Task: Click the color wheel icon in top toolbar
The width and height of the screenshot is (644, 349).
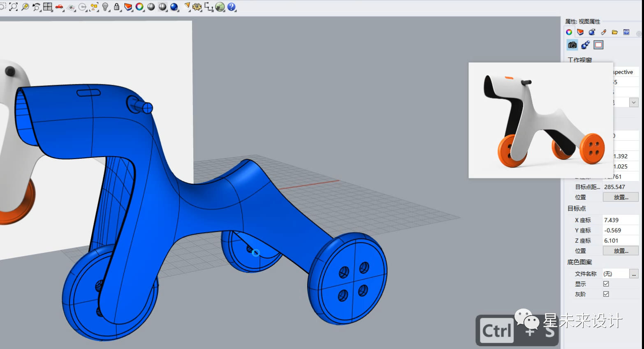Action: (140, 7)
